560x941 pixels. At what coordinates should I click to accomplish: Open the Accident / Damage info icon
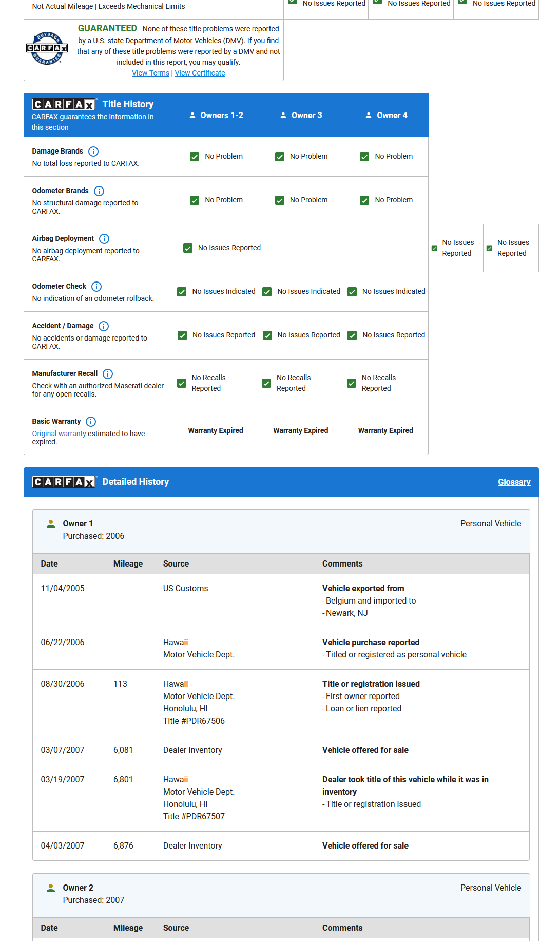(104, 326)
